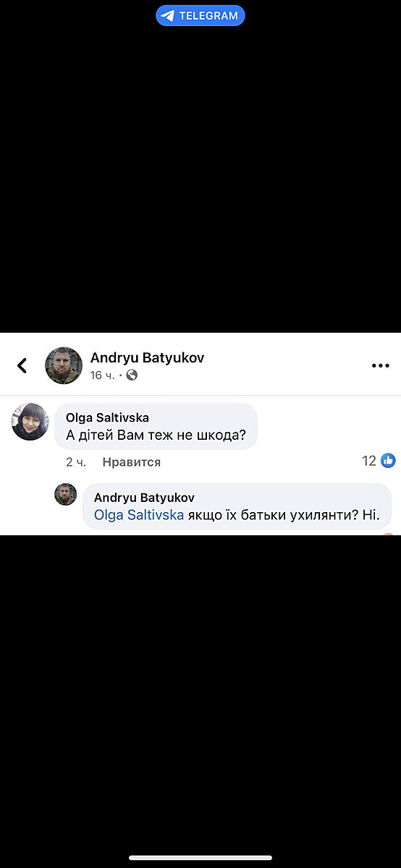Screen dimensions: 401x868
Task: Tap the home indicator bar at bottom
Action: click(x=200, y=858)
